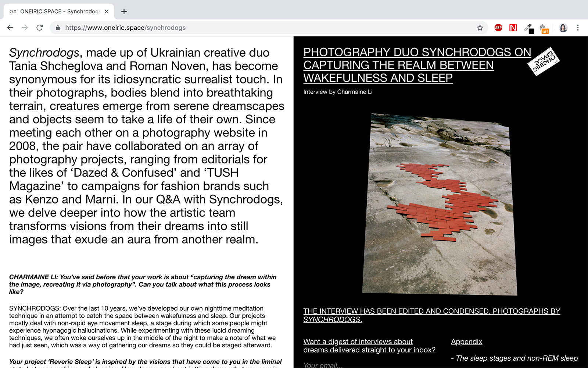Bookmark this page with the star icon
The height and width of the screenshot is (368, 588).
480,28
